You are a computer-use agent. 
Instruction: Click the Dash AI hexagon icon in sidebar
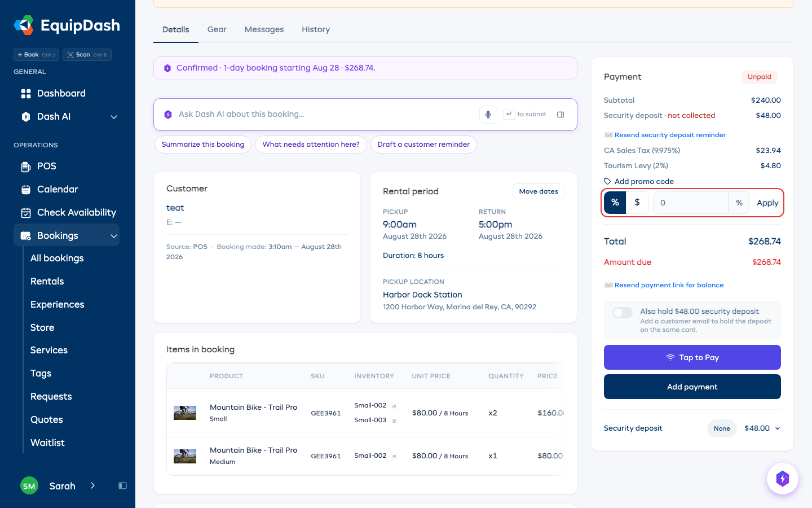(x=26, y=117)
